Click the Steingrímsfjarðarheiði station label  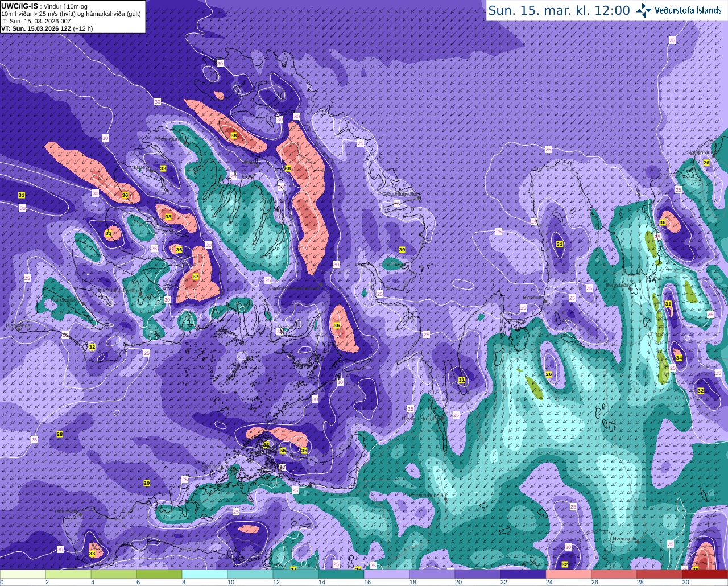[295, 288]
